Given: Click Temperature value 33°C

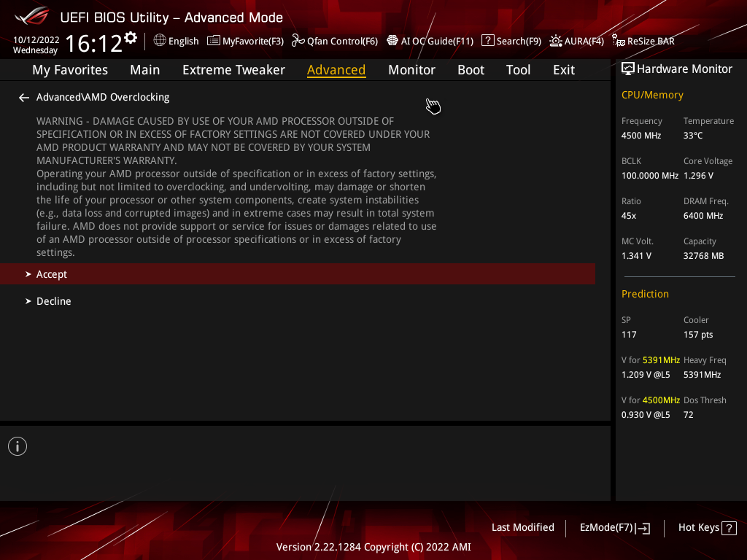Looking at the screenshot, I should pyautogui.click(x=693, y=136).
